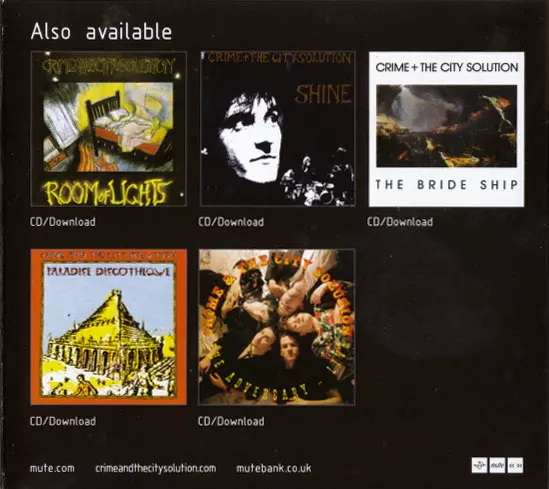The height and width of the screenshot is (489, 549).
Task: Click CD/Download under Room of Lights
Action: (x=63, y=222)
